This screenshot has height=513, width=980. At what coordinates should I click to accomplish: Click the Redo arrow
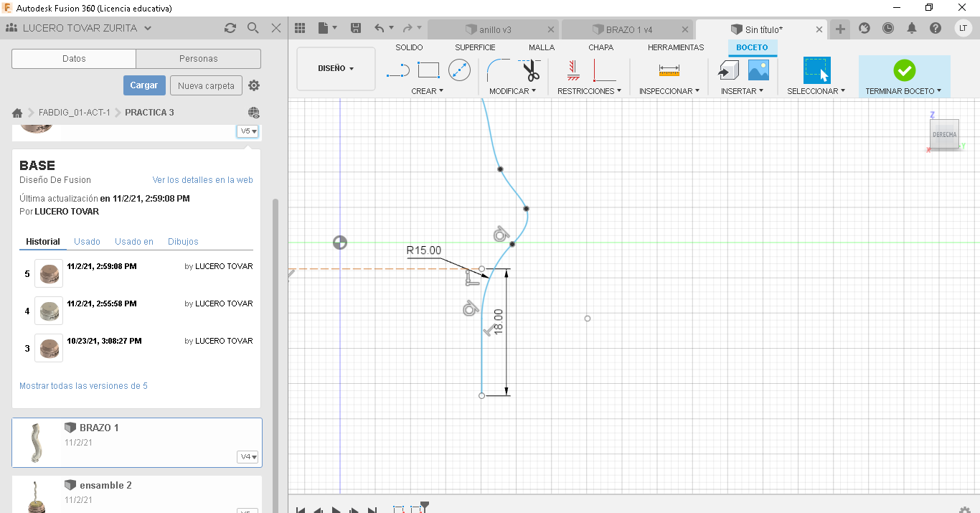point(407,28)
